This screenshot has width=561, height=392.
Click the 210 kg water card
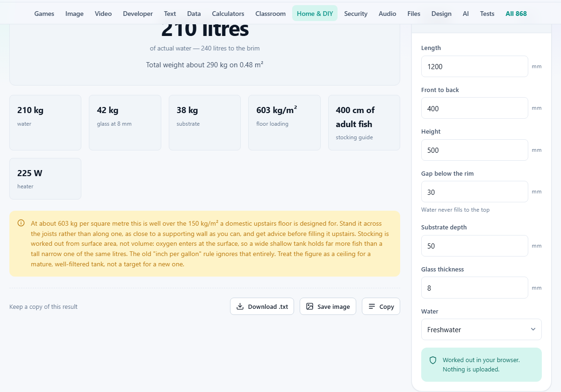pos(45,123)
